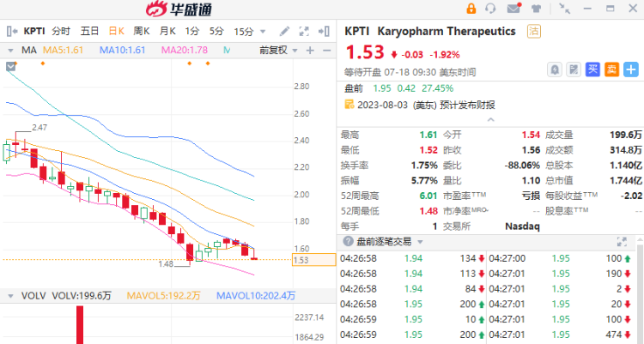Select the 5分 interval tab
The height and width of the screenshot is (344, 644).
[216, 31]
